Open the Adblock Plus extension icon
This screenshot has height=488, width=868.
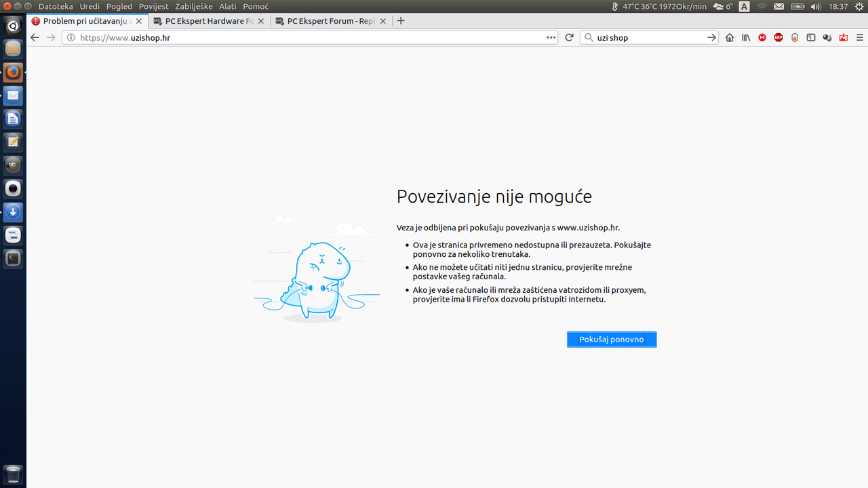[x=778, y=38]
